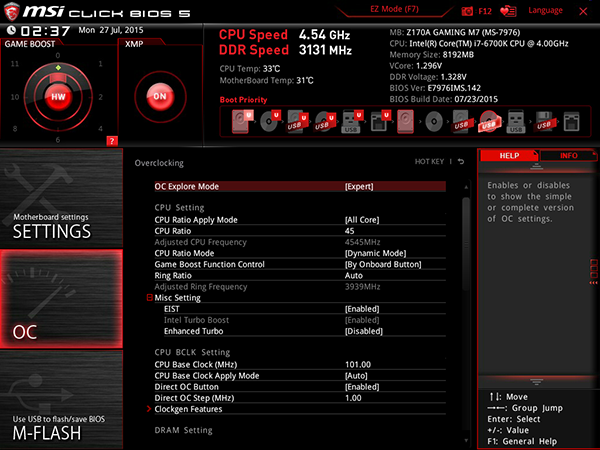Select the legacy USB key boot icon

tap(516, 121)
